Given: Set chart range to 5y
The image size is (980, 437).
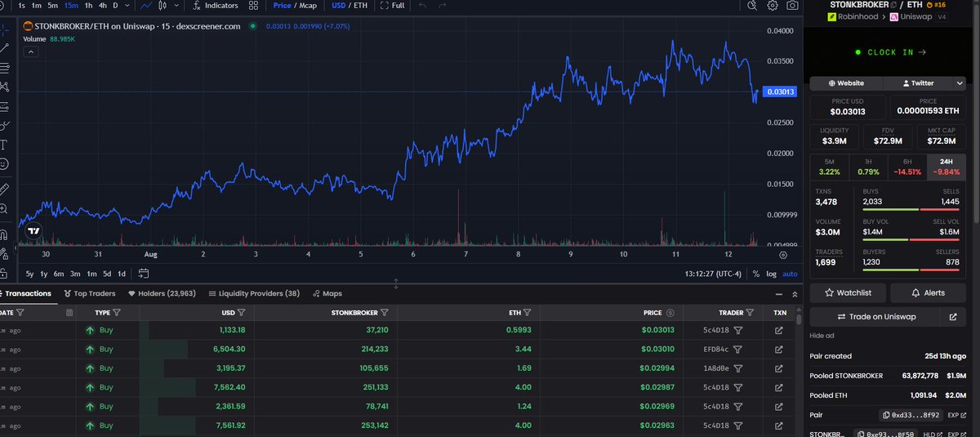Looking at the screenshot, I should click(x=29, y=274).
